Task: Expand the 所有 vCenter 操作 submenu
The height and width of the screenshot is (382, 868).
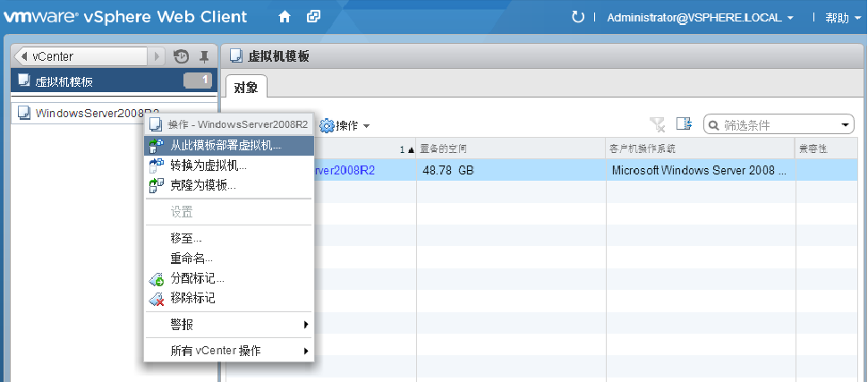Action: point(229,351)
